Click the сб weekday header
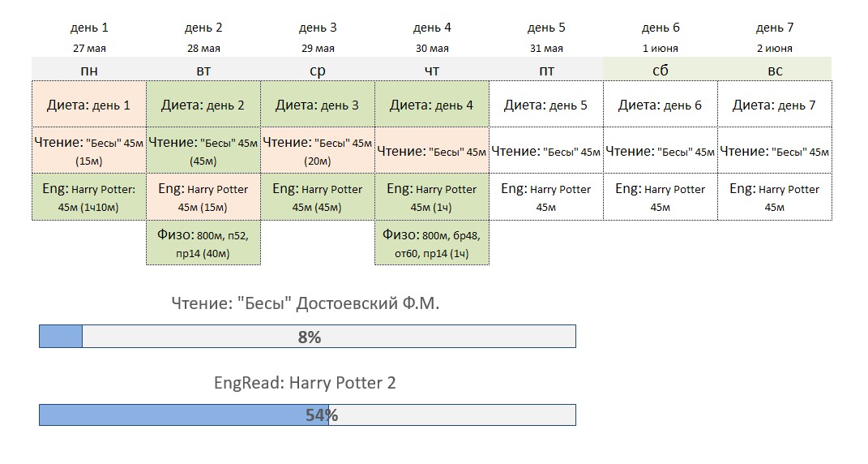This screenshot has width=868, height=464. 661,70
